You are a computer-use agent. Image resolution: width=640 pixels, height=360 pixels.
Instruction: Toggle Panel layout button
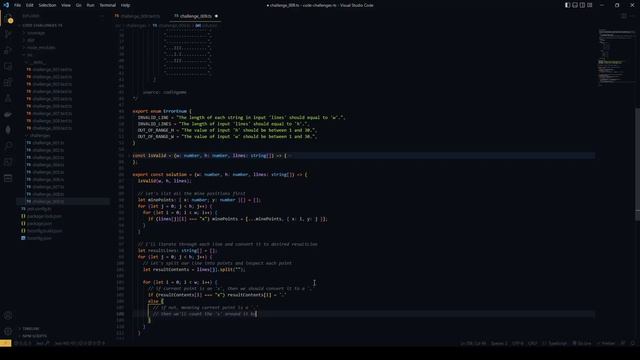pyautogui.click(x=575, y=5)
